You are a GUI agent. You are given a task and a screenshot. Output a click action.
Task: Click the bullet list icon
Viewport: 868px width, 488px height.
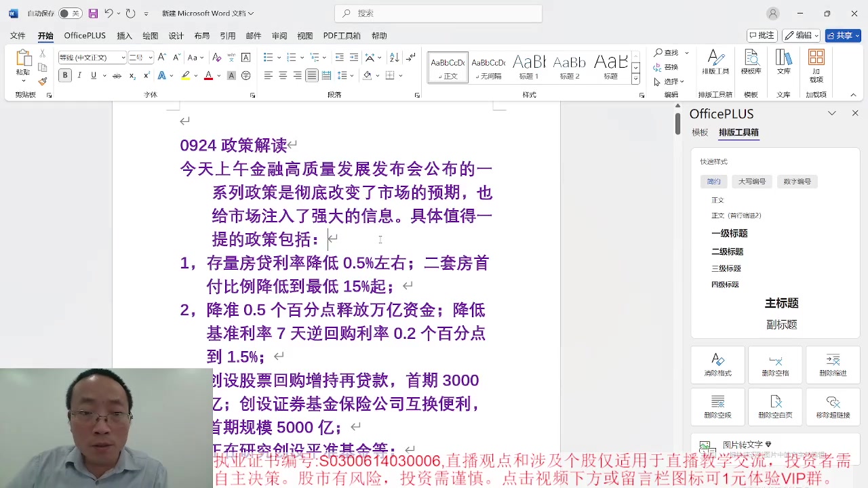(268, 58)
